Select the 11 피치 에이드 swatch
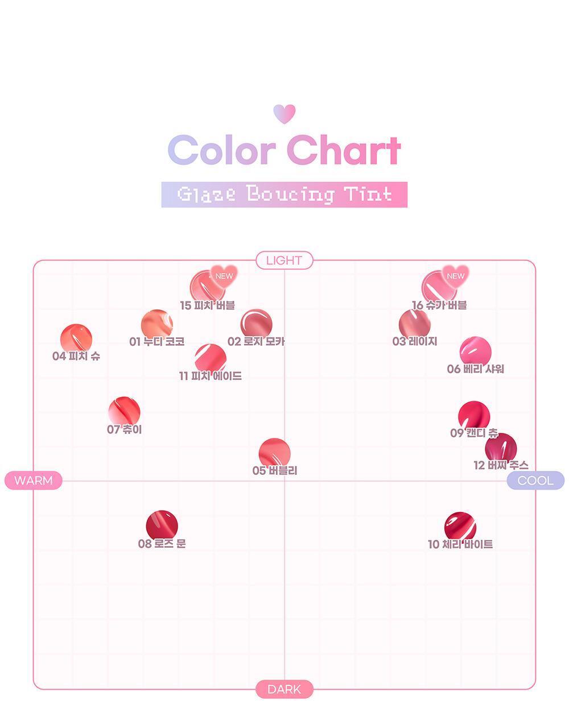Viewport: 569px width, 728px height. coord(210,359)
